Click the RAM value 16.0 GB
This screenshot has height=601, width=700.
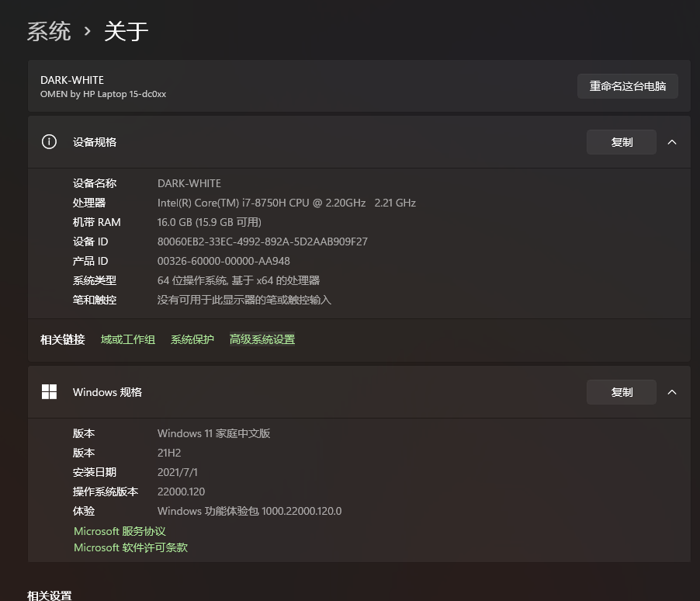(x=210, y=222)
